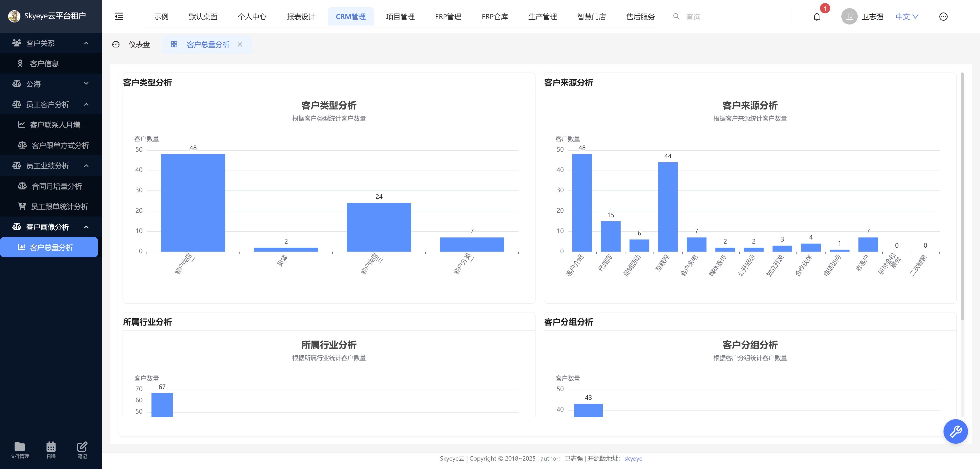Click the skyeye open source link
The height and width of the screenshot is (469, 980).
coord(633,458)
